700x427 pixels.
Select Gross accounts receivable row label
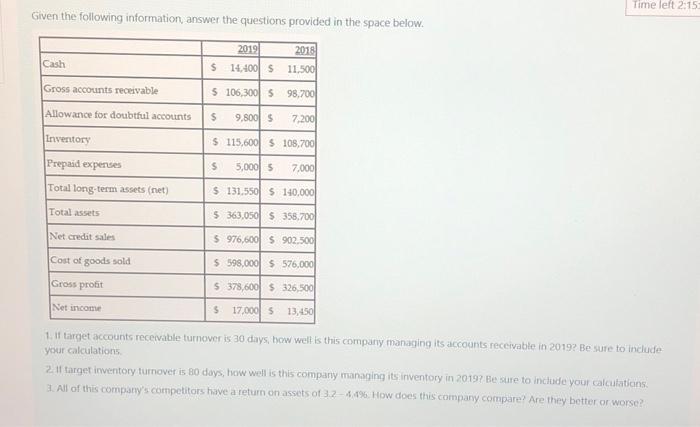pos(101,90)
